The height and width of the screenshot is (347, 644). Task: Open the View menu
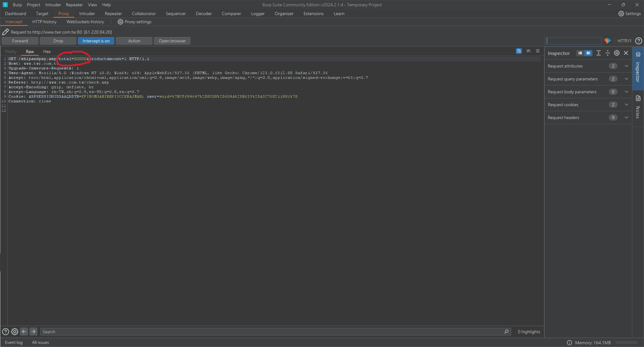point(92,5)
